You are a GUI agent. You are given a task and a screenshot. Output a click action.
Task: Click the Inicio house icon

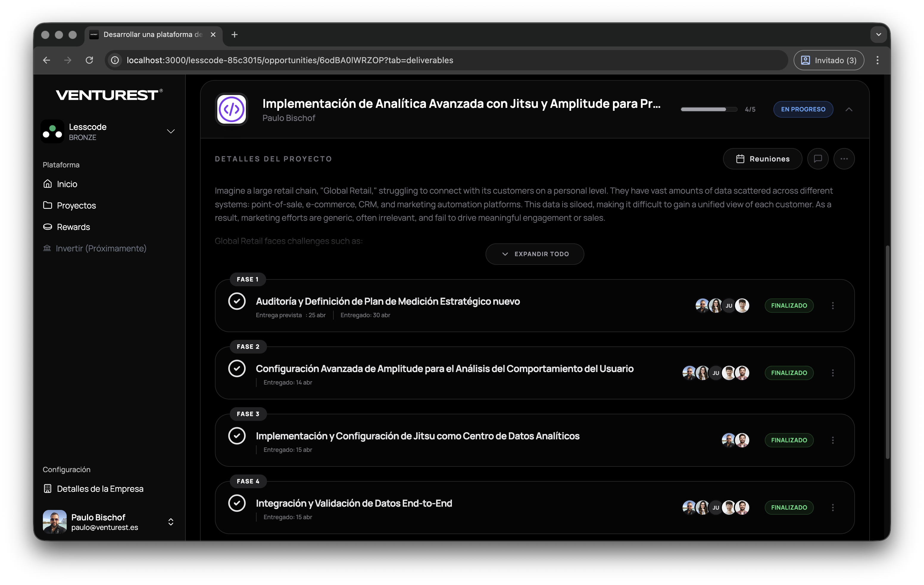pyautogui.click(x=48, y=184)
